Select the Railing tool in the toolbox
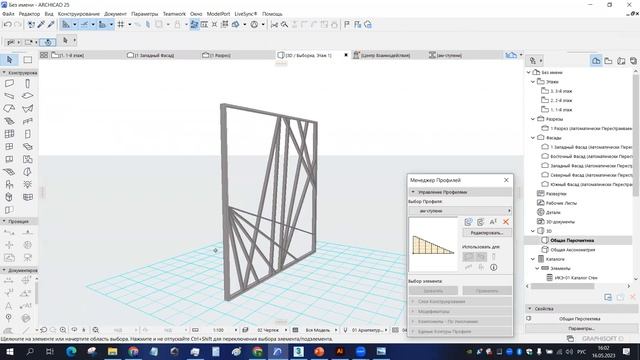This screenshot has height=360, width=640. point(27,121)
